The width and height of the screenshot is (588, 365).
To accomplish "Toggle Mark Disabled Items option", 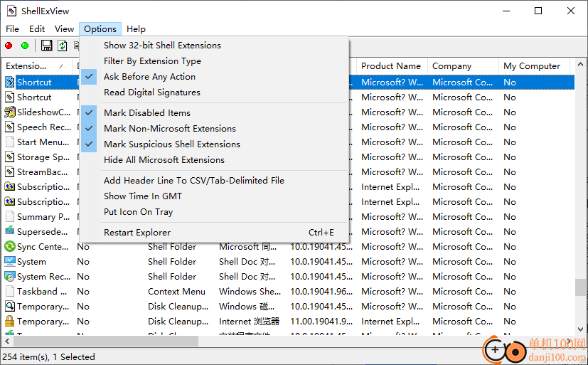I will tap(214, 113).
